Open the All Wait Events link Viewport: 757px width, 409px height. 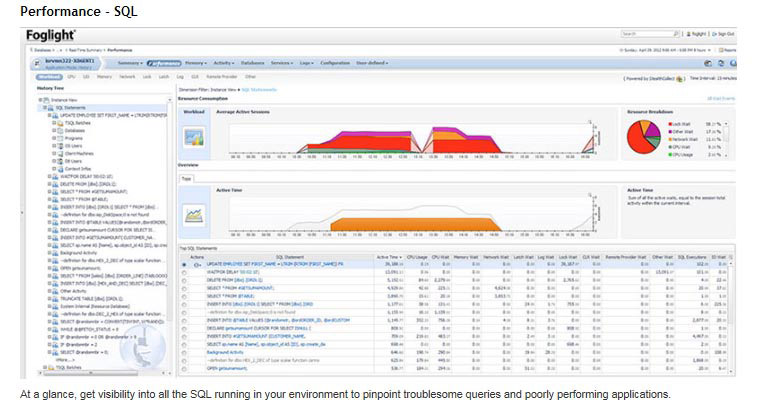click(x=721, y=99)
